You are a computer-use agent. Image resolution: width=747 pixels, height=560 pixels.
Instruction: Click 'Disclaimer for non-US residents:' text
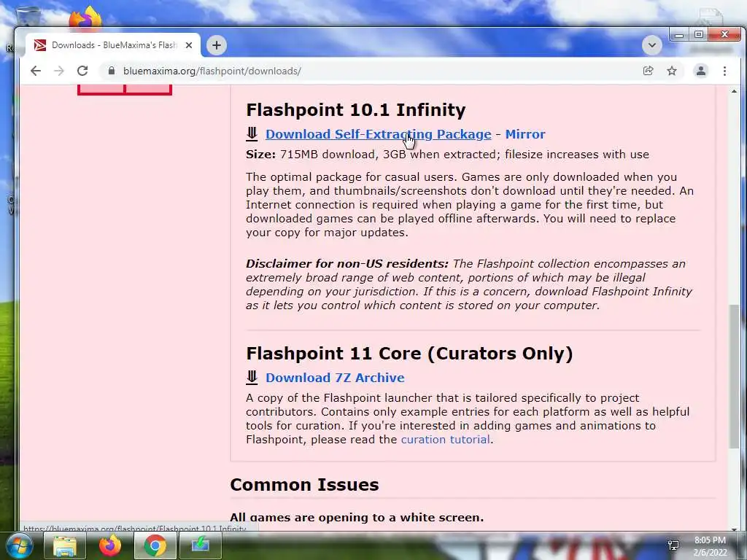347,264
